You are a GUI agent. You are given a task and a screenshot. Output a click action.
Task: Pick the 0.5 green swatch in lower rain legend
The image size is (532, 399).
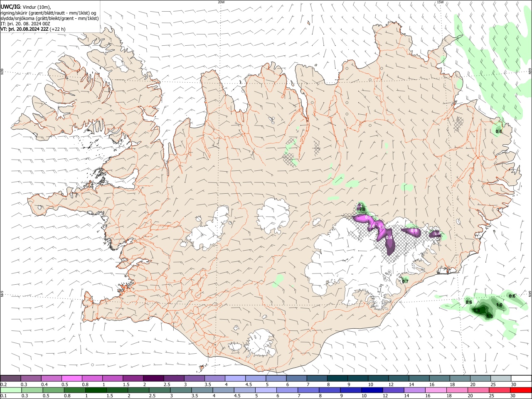pos(53,390)
